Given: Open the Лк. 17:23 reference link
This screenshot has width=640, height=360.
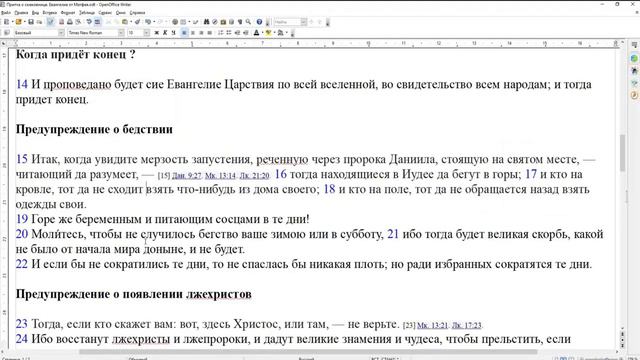Looking at the screenshot, I should pos(467,325).
